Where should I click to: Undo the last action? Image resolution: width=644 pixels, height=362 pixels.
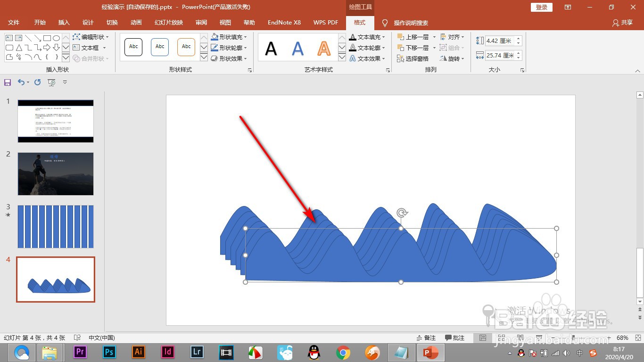coord(21,82)
